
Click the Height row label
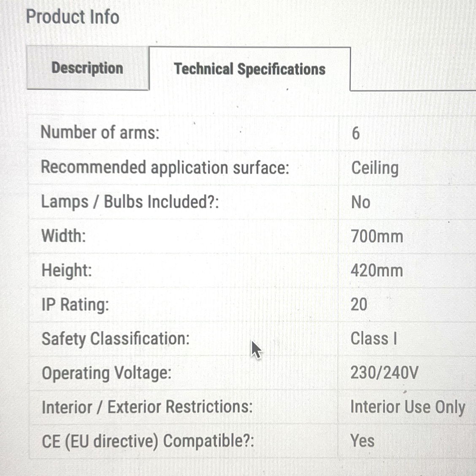click(x=67, y=270)
